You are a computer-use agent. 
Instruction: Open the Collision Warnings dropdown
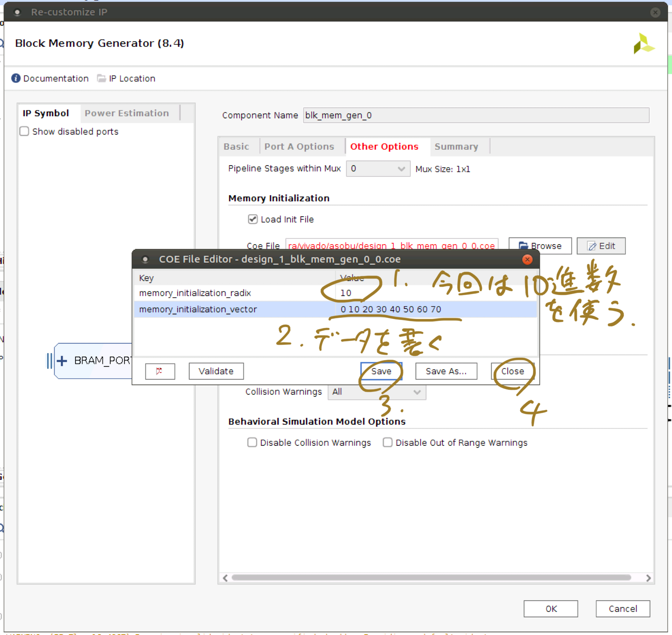(x=377, y=392)
